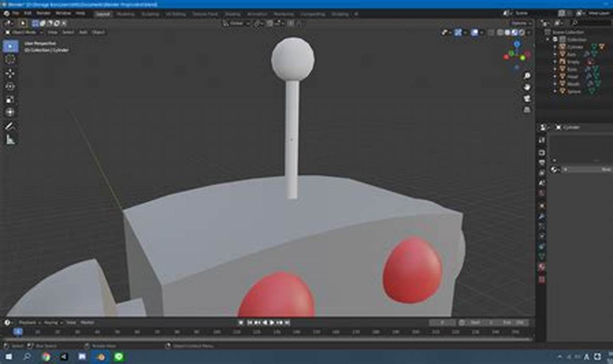The width and height of the screenshot is (613, 364).
Task: Open the Playback dropdown in timeline
Action: [29, 323]
